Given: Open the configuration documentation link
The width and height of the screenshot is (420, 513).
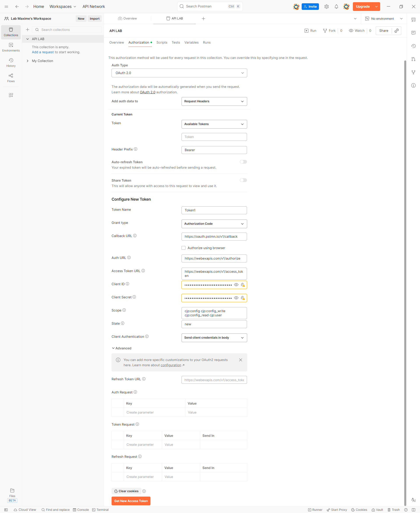Looking at the screenshot, I should pyautogui.click(x=171, y=365).
